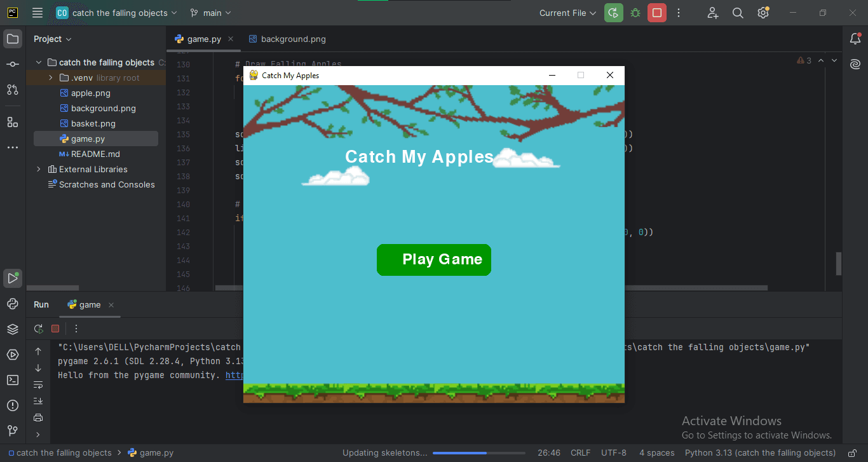Click the Updating skeletons progress bar
Viewport: 868px width, 462px height.
(478, 452)
